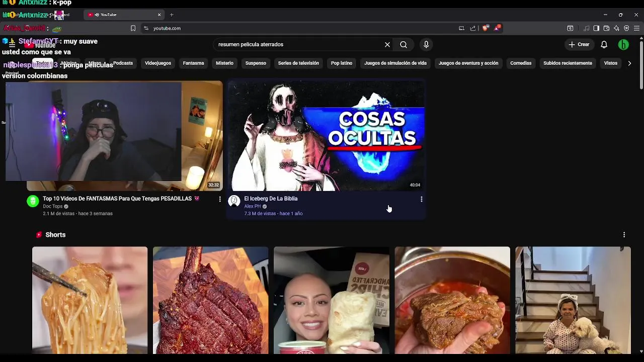Click the Shorts section heading

click(x=55, y=235)
